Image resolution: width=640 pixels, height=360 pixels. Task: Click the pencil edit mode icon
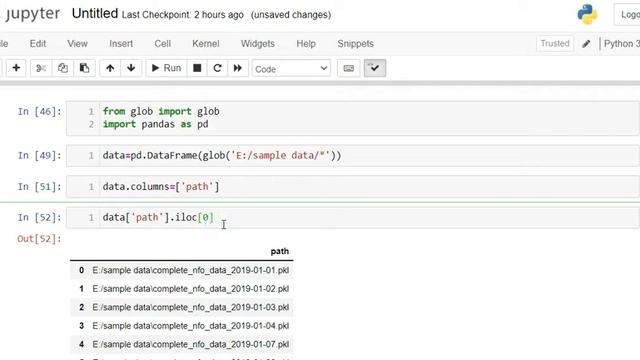click(x=586, y=44)
